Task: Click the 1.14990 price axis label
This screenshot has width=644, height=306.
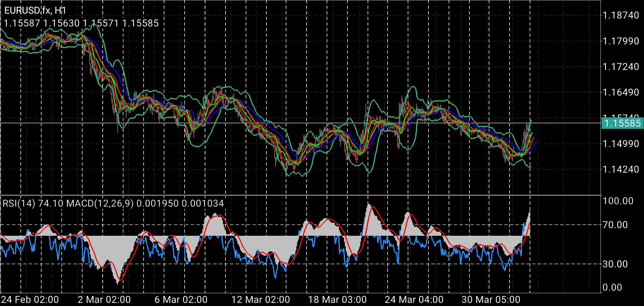Action: point(621,144)
